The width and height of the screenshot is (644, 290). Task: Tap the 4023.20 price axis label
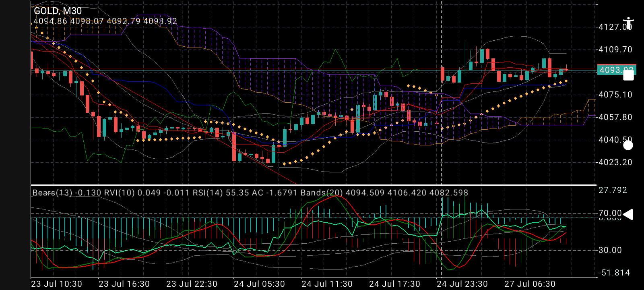(x=615, y=162)
